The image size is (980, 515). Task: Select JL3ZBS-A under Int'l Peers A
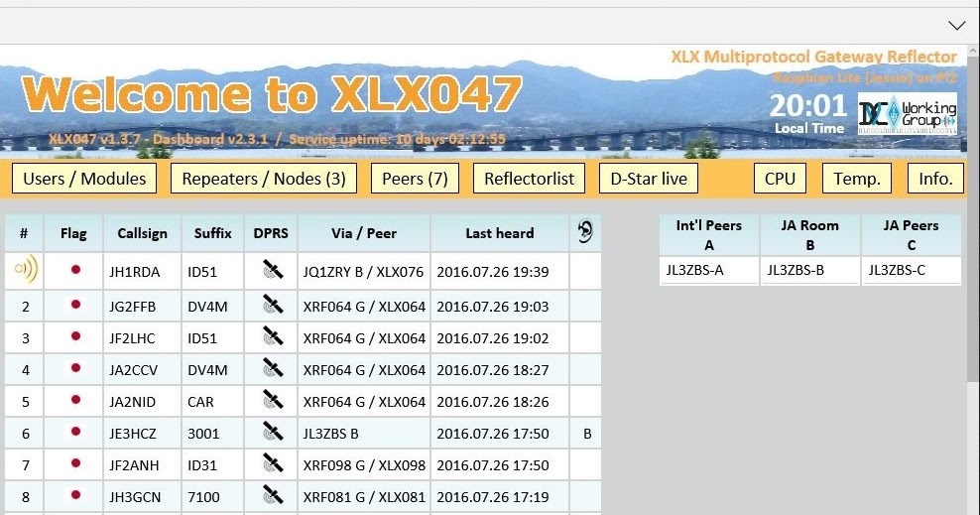tap(694, 270)
